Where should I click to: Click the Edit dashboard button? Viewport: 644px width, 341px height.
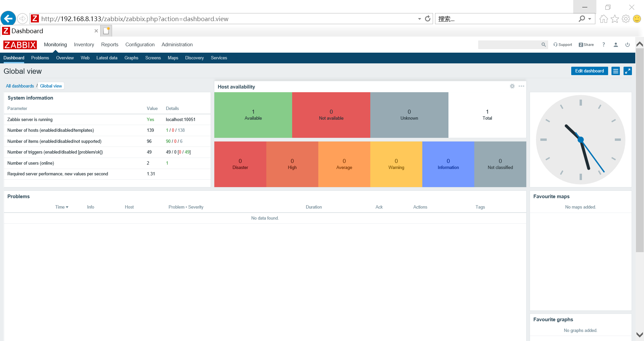click(589, 71)
